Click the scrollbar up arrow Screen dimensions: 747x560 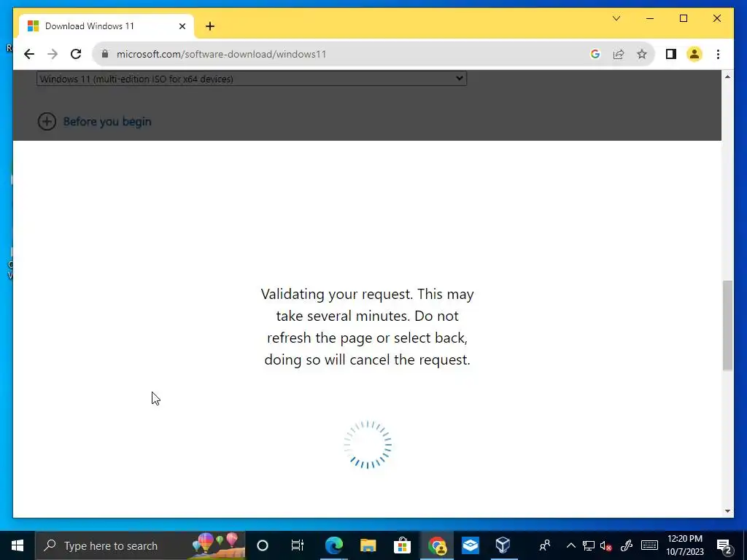(x=727, y=77)
